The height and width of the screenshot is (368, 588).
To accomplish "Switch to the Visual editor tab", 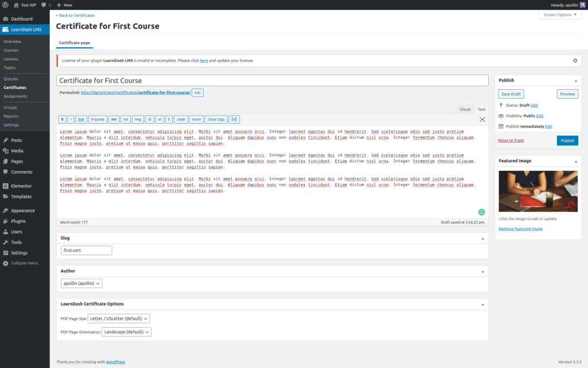I will [465, 109].
